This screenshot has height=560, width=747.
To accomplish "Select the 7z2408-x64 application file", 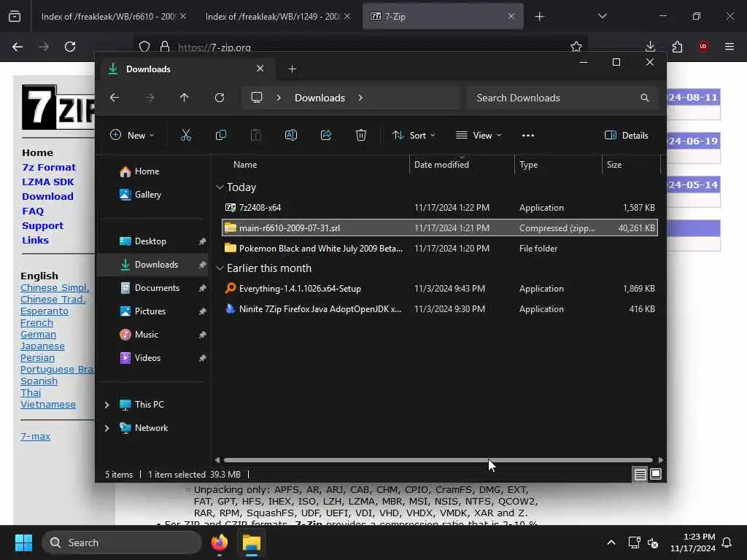I will 440,208.
